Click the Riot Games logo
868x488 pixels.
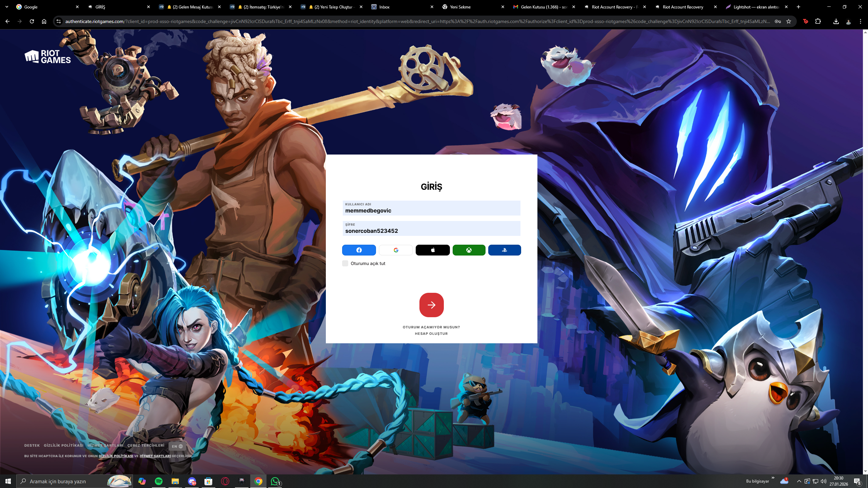coord(47,57)
